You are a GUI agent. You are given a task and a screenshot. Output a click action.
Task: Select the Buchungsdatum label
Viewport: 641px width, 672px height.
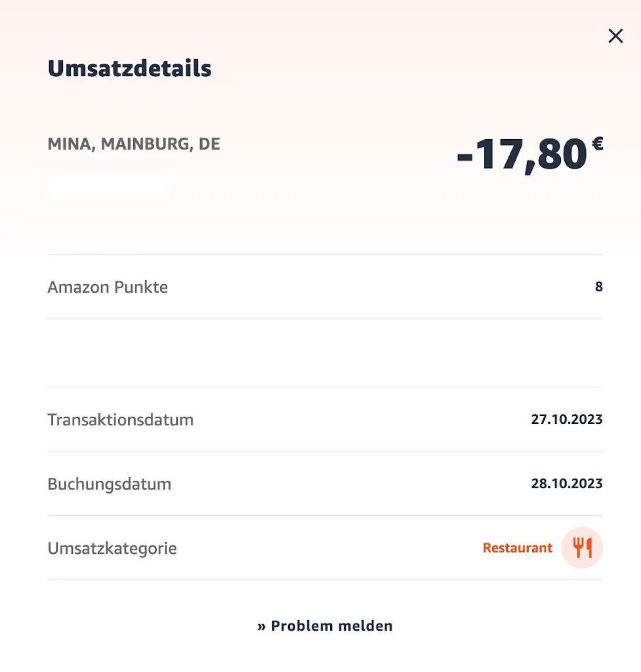tap(109, 484)
